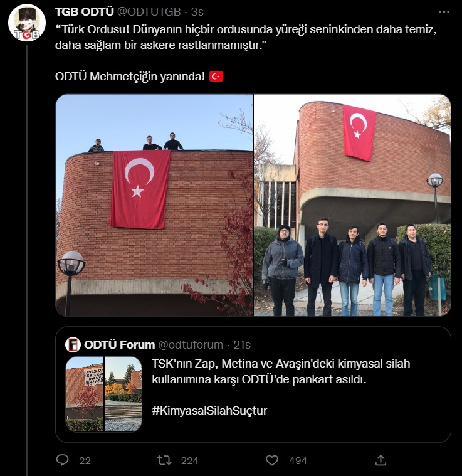Click the Turkish flag emoji
This screenshot has width=462, height=476.
point(216,76)
